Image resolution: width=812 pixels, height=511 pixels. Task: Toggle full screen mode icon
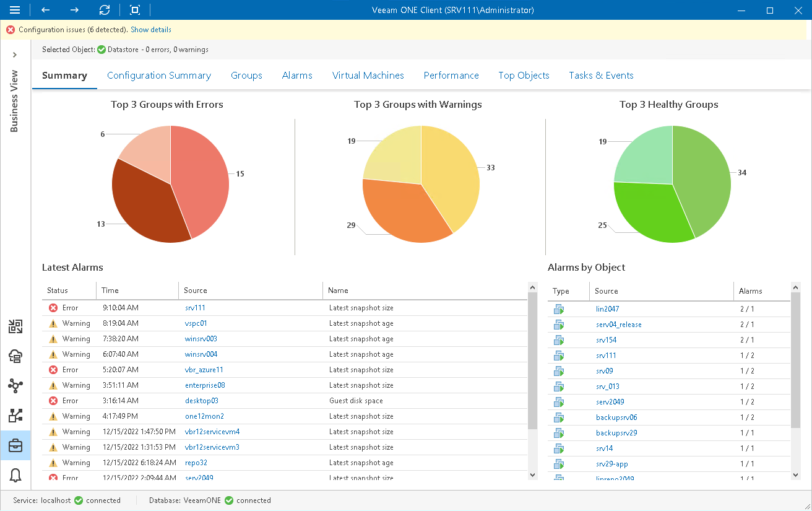(135, 10)
